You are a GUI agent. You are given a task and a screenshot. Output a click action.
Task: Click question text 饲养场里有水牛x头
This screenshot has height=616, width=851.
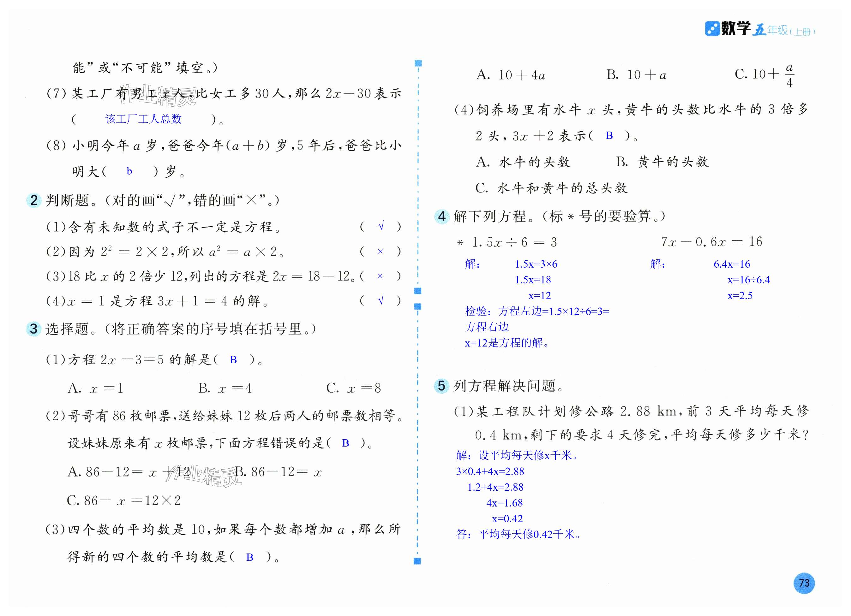631,110
